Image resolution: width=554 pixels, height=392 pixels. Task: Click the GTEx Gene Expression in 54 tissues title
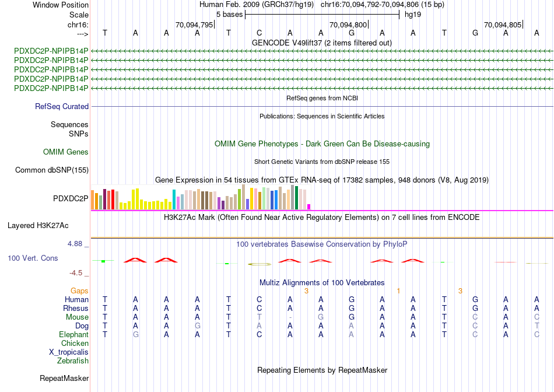click(x=322, y=180)
